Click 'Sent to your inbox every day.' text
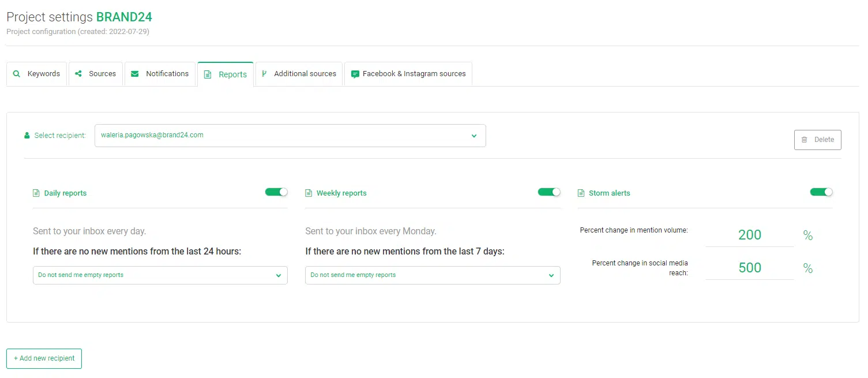Screen dimensions: 868x378 click(x=89, y=231)
